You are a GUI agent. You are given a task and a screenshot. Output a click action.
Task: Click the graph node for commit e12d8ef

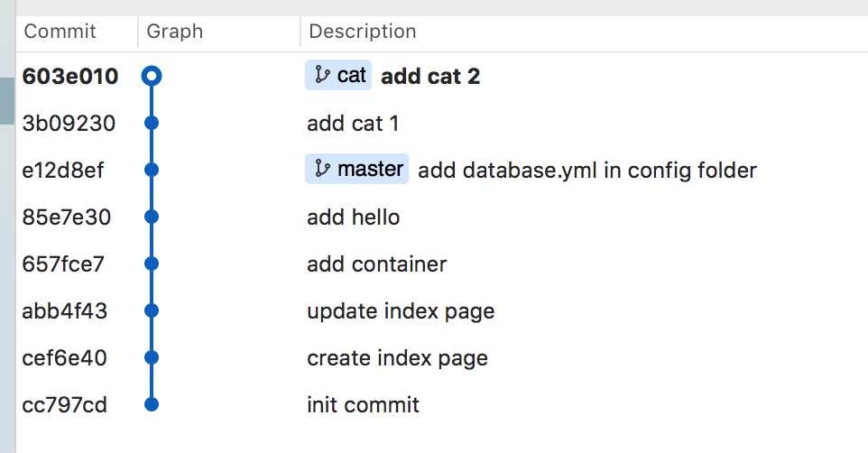[152, 170]
